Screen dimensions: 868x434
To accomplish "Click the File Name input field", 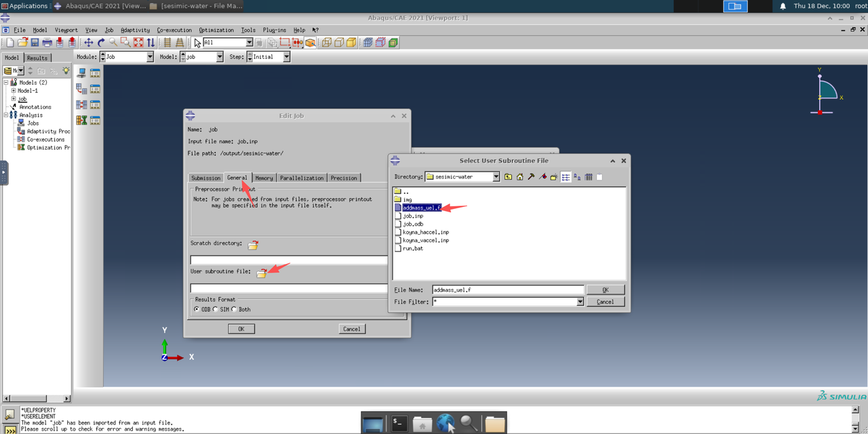I will coord(508,290).
